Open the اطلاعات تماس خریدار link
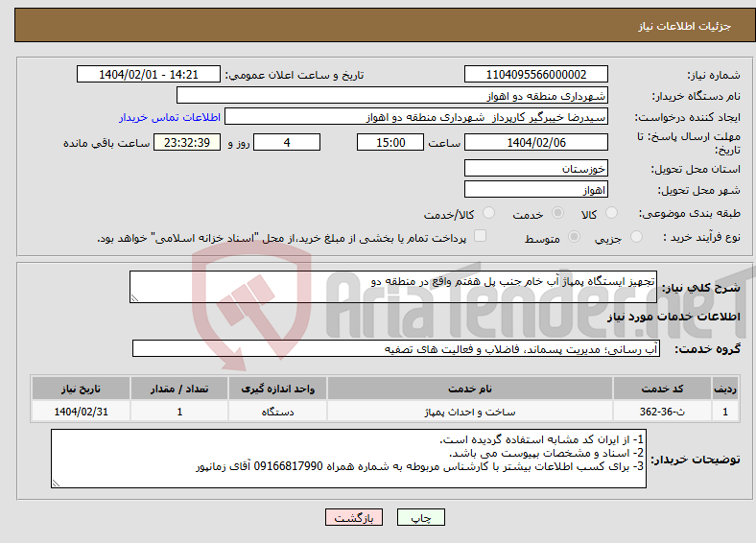 pos(170,117)
